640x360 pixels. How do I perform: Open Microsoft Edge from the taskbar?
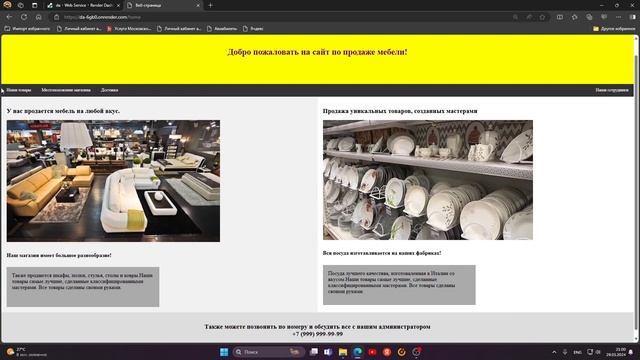(358, 352)
